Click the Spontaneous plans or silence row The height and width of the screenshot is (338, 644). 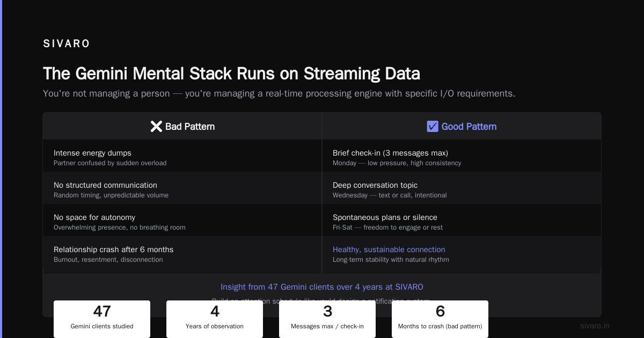click(462, 220)
